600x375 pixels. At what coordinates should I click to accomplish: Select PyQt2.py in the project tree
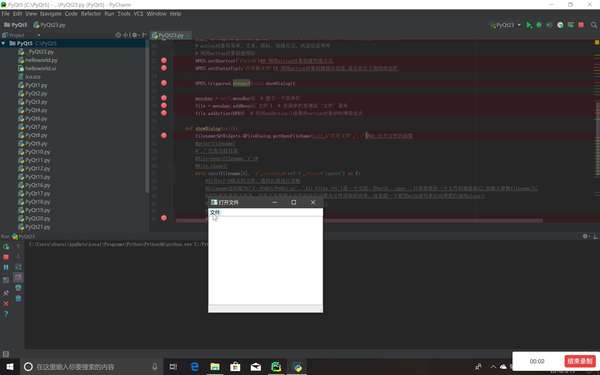coord(36,94)
